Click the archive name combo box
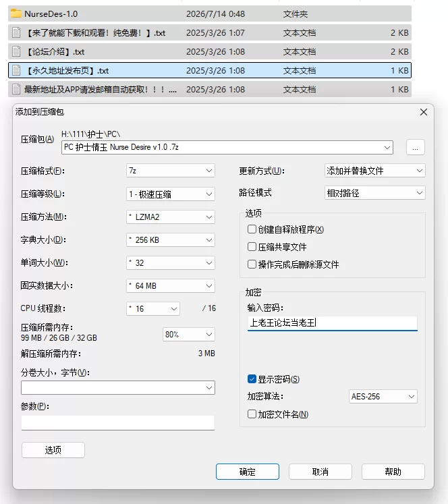This screenshot has height=504, width=448. (227, 147)
